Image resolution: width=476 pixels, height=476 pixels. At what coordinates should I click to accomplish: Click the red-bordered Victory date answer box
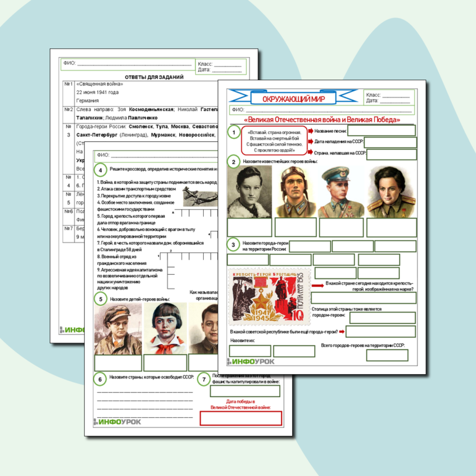[241, 418]
